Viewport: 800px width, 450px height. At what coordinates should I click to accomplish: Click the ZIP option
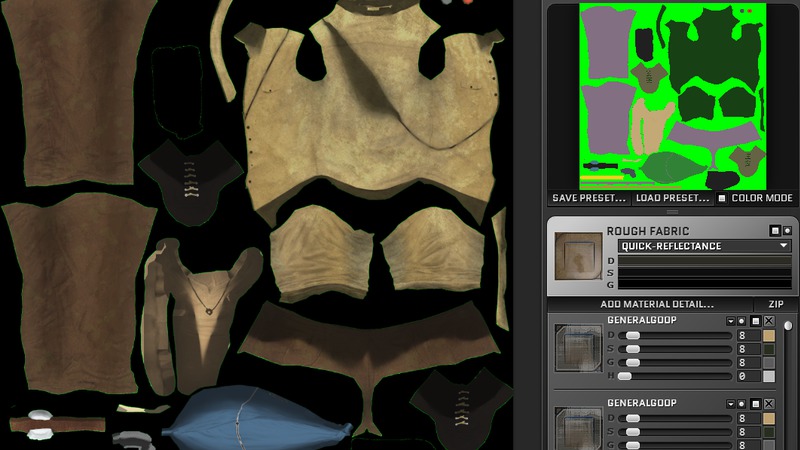[775, 304]
